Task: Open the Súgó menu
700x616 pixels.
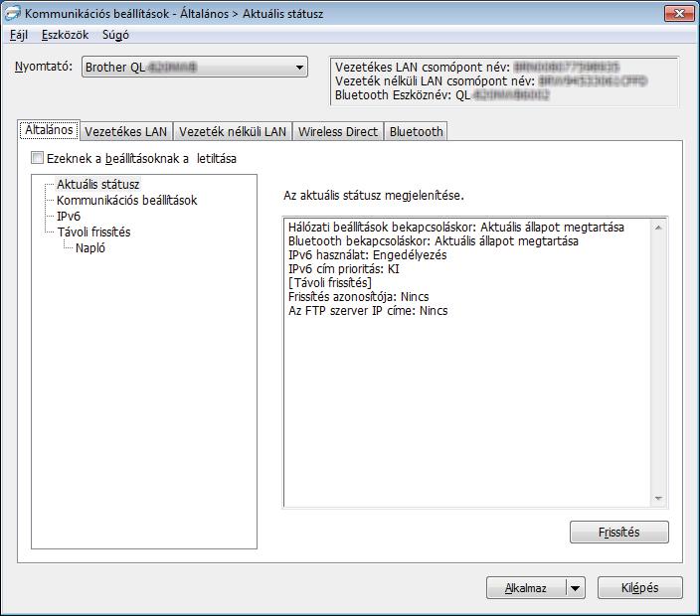Action: click(x=115, y=35)
